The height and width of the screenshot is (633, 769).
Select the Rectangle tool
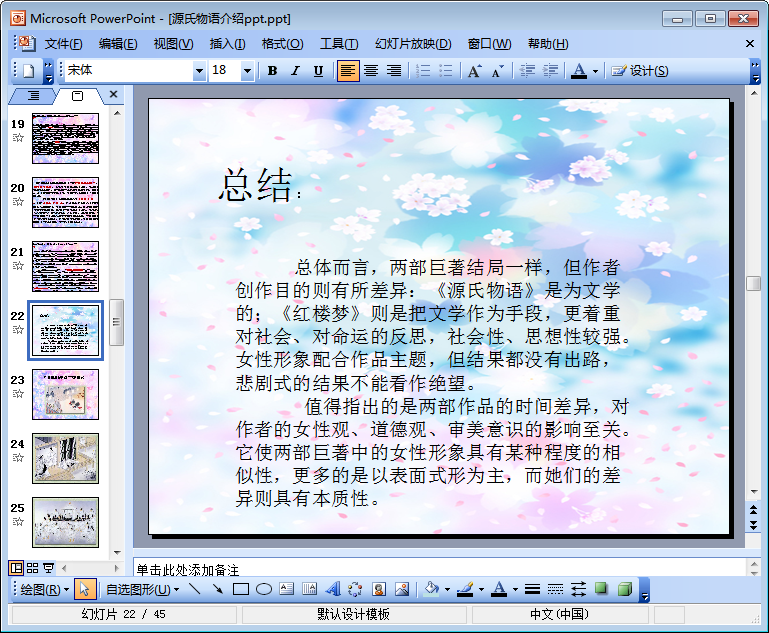241,589
